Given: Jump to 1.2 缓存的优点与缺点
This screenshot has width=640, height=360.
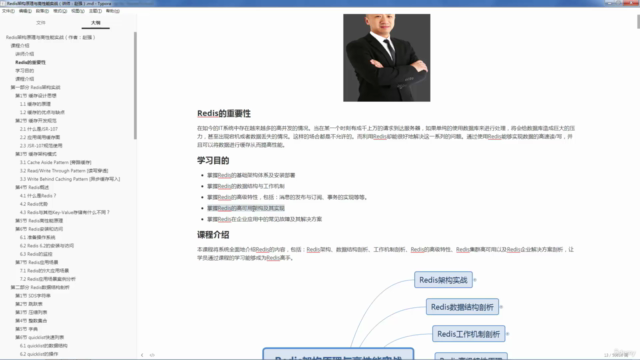Looking at the screenshot, I should [x=42, y=112].
